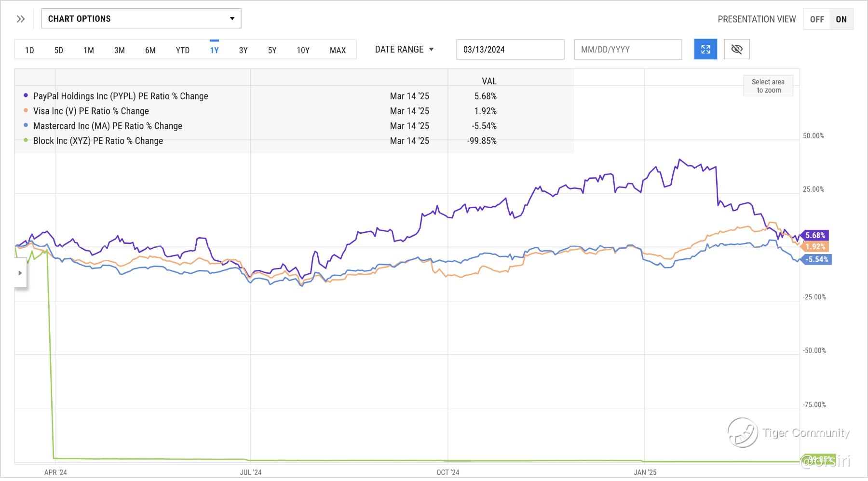Click the purple PayPal legend dot
This screenshot has height=481, width=868.
(26, 96)
